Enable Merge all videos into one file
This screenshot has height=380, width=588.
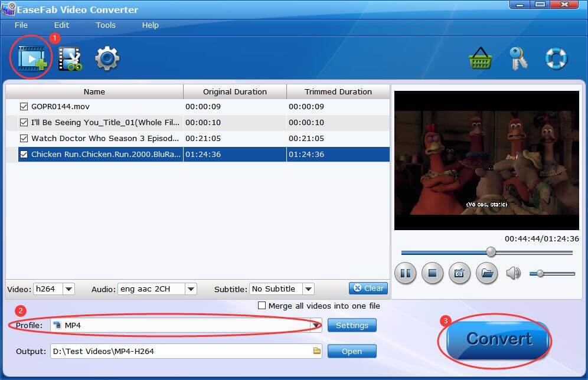click(261, 306)
